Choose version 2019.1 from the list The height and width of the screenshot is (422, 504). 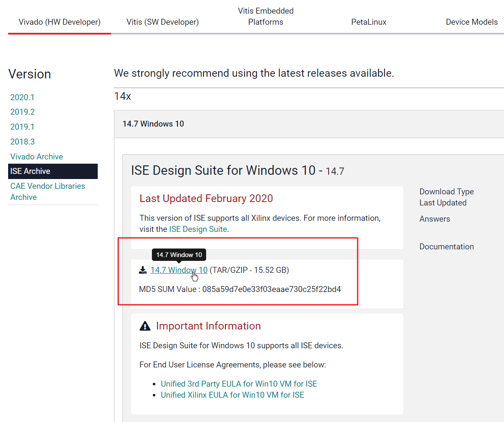click(x=22, y=127)
